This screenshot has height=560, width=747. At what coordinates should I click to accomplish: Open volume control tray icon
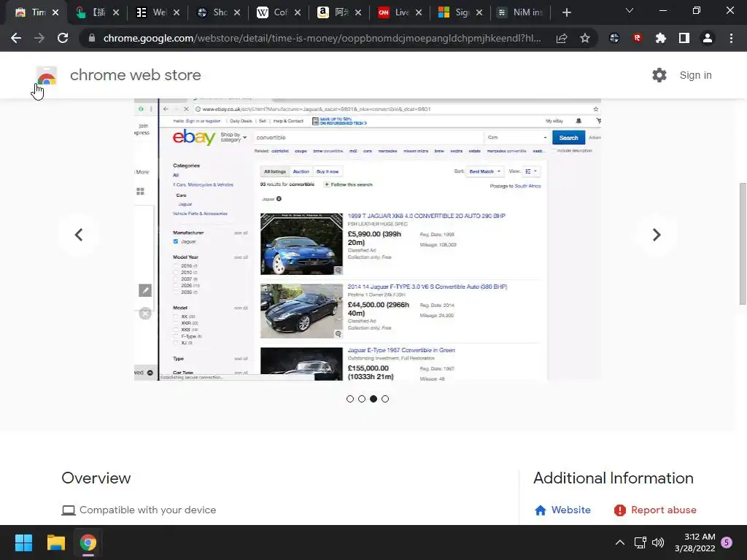pyautogui.click(x=658, y=542)
